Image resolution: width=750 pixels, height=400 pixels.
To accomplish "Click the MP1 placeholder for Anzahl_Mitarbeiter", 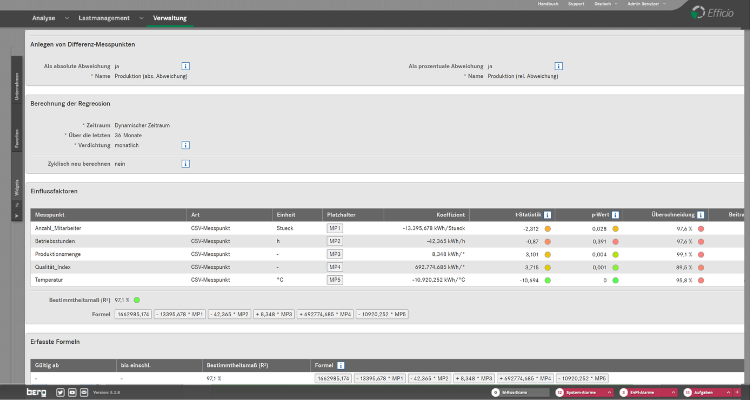I will point(335,229).
